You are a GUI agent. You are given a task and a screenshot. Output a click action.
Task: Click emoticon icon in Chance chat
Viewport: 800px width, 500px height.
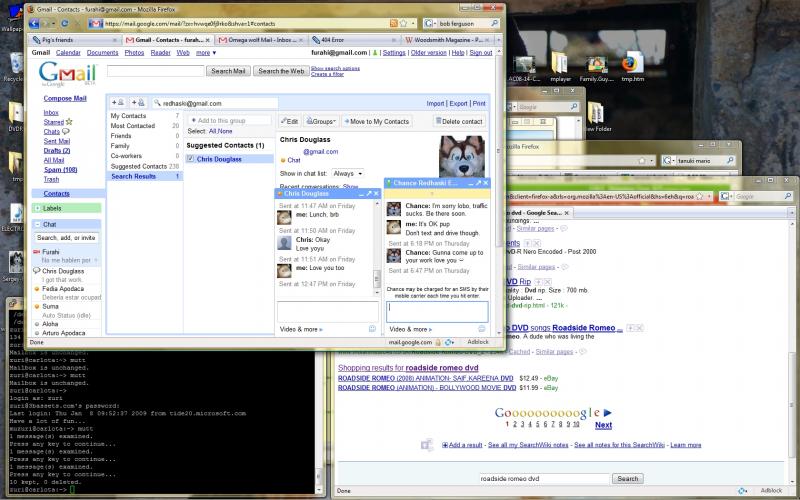pyautogui.click(x=481, y=328)
